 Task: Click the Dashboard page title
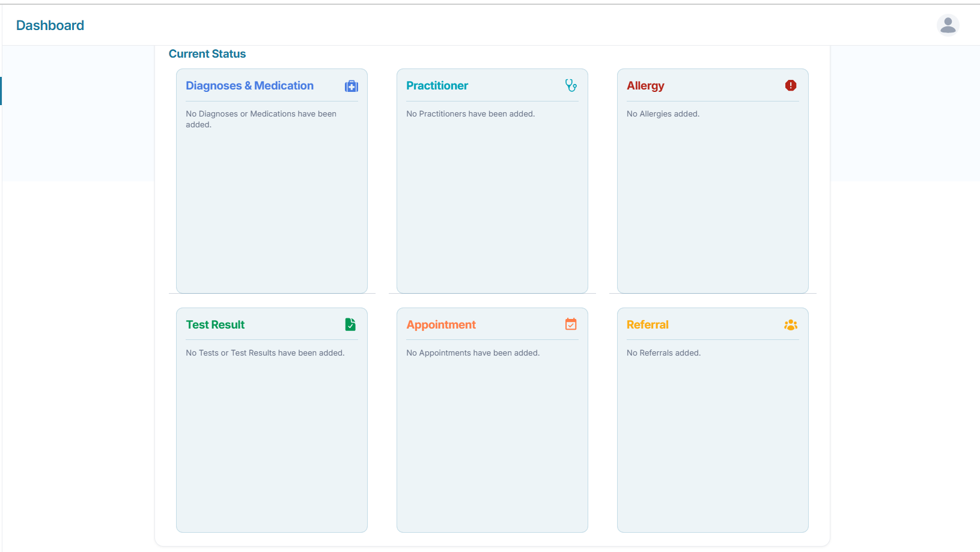(50, 25)
